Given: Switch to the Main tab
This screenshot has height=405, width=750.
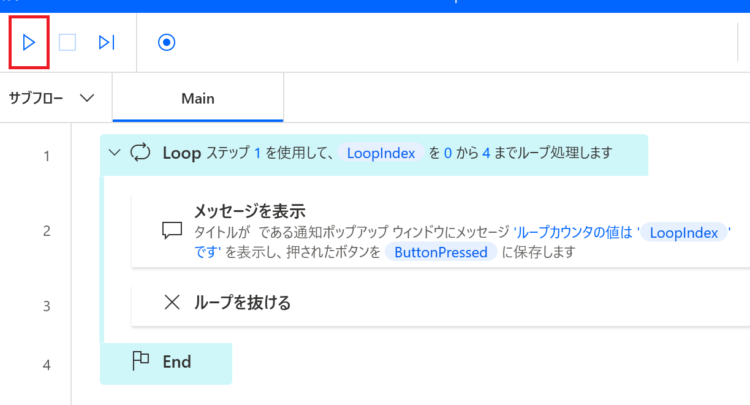Looking at the screenshot, I should [198, 98].
